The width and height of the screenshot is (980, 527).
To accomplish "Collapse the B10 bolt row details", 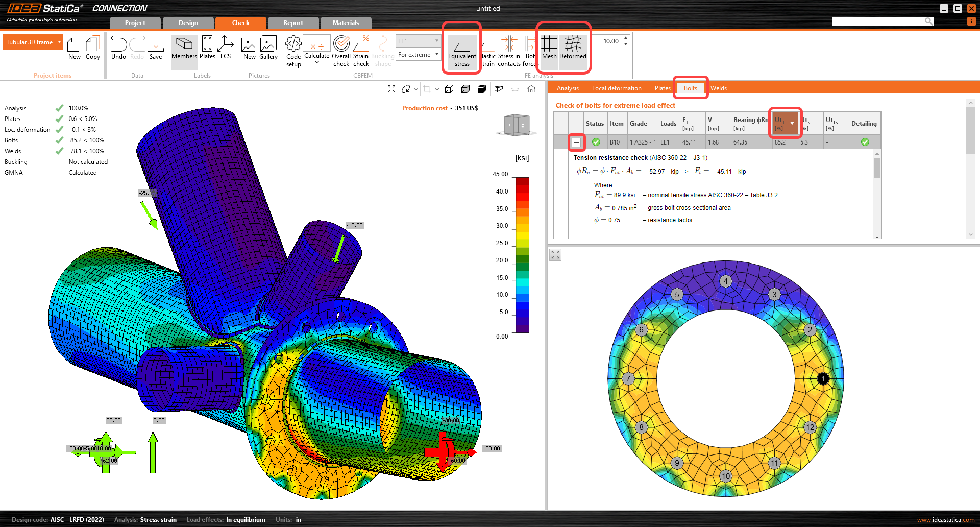I will pyautogui.click(x=576, y=142).
